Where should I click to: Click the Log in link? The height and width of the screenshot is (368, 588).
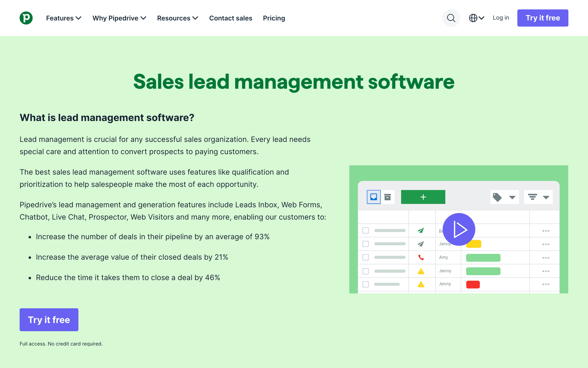point(501,18)
